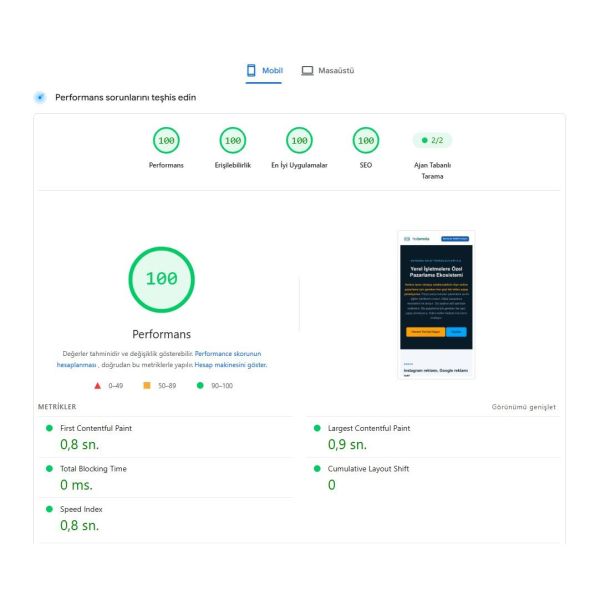Click the Cumulative Layout Shift metric label

coord(368,469)
